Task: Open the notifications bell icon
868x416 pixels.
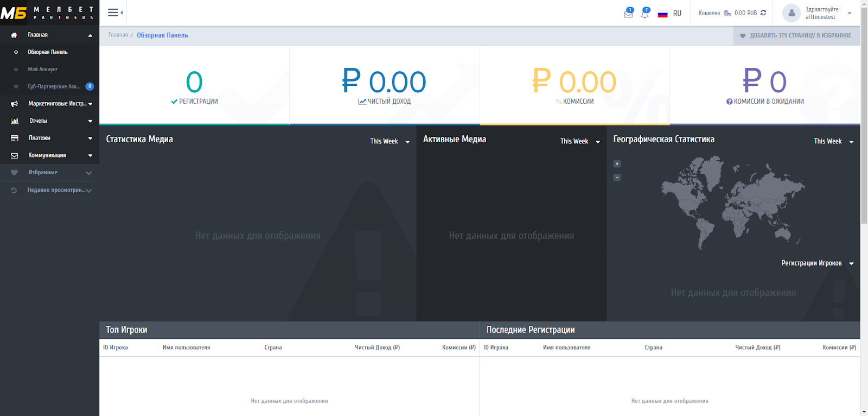Action: tap(644, 14)
